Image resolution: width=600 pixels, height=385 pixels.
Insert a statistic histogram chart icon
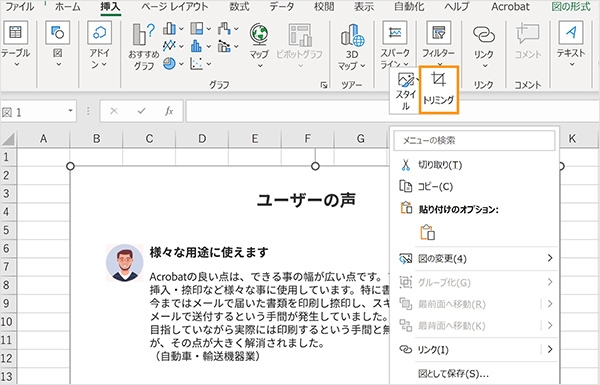click(196, 46)
